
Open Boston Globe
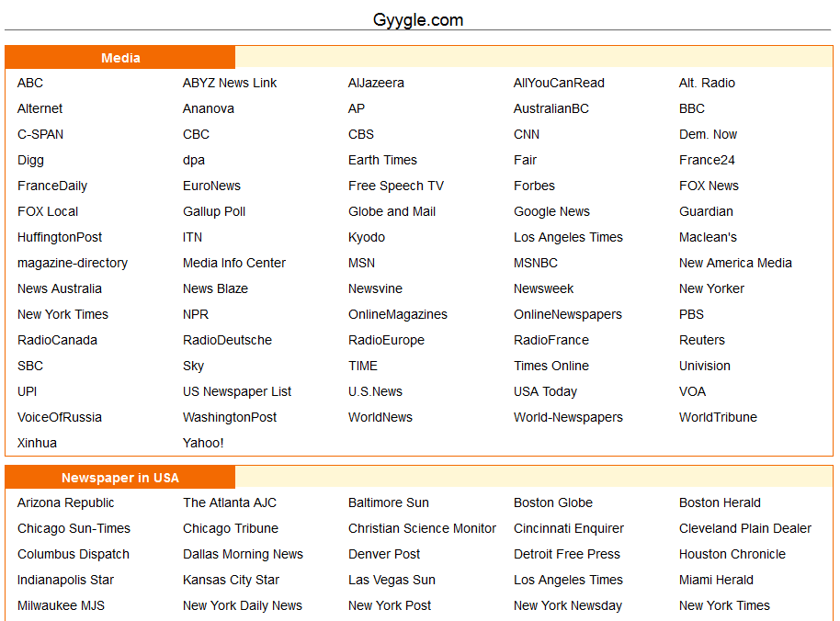pos(553,502)
